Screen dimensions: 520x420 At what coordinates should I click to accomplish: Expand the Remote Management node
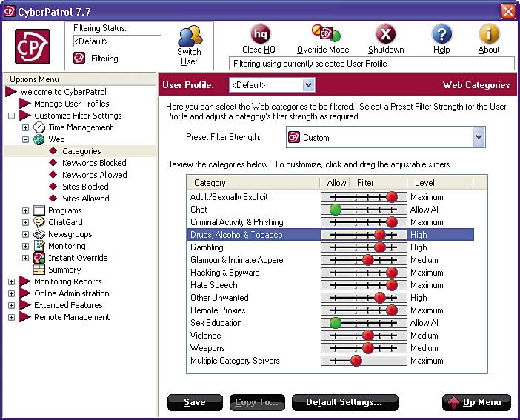(11, 318)
